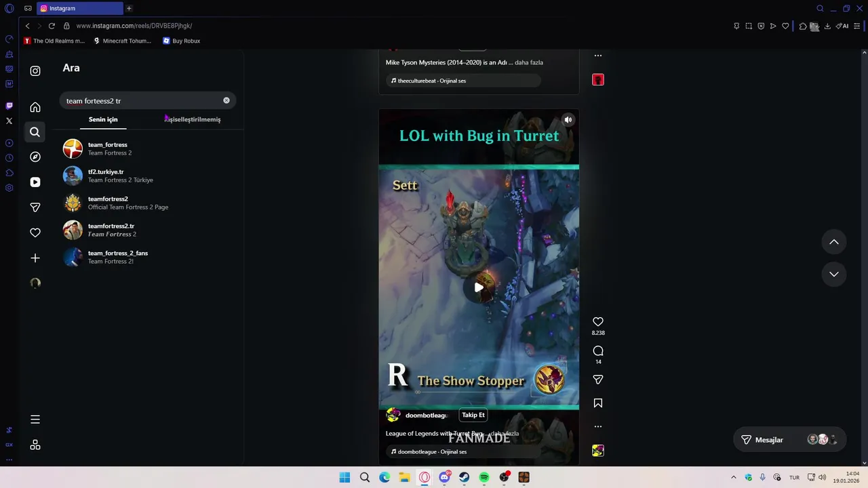Open Instagram home feed icon
Viewport: 868px width, 488px height.
pos(35,107)
